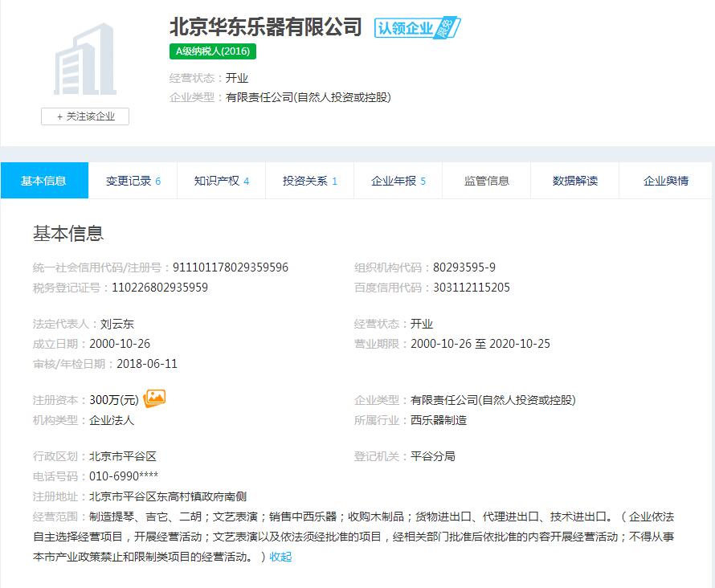Click registration authority 平谷分局
Screen dimensions: 715x588
pyautogui.click(x=433, y=456)
